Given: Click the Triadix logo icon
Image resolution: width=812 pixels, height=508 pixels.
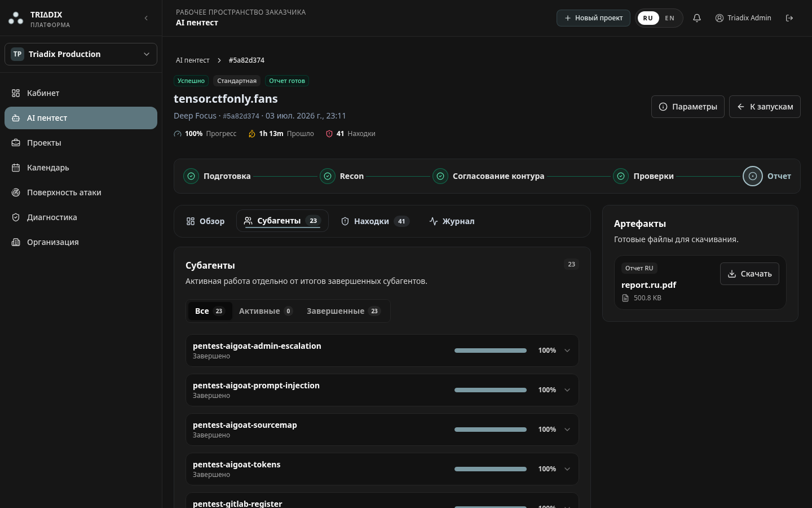Looking at the screenshot, I should [16, 19].
